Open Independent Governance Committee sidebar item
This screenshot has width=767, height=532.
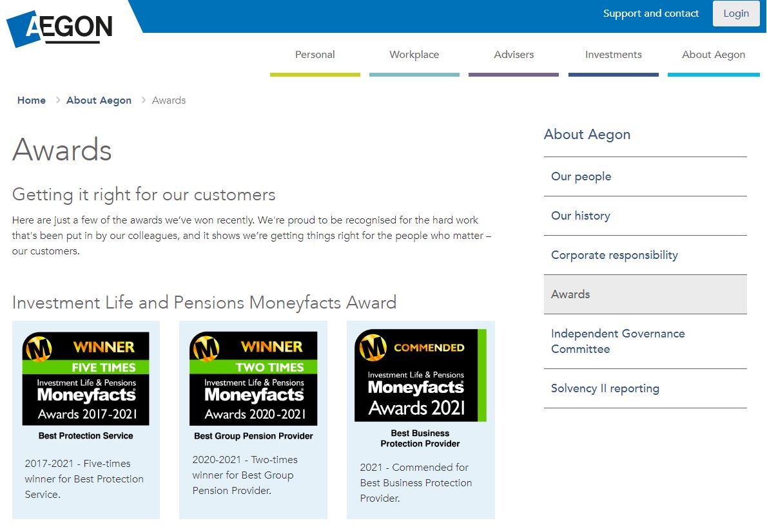[645, 341]
